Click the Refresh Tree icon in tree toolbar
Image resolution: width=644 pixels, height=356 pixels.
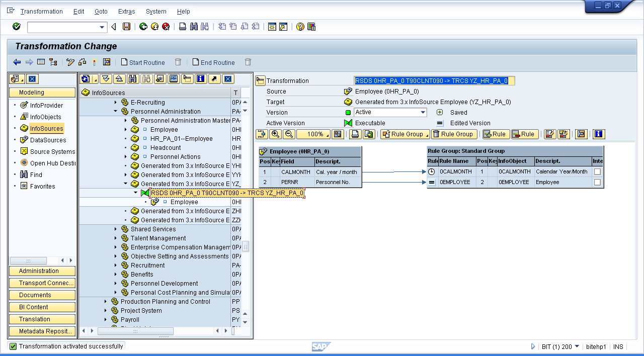point(87,79)
